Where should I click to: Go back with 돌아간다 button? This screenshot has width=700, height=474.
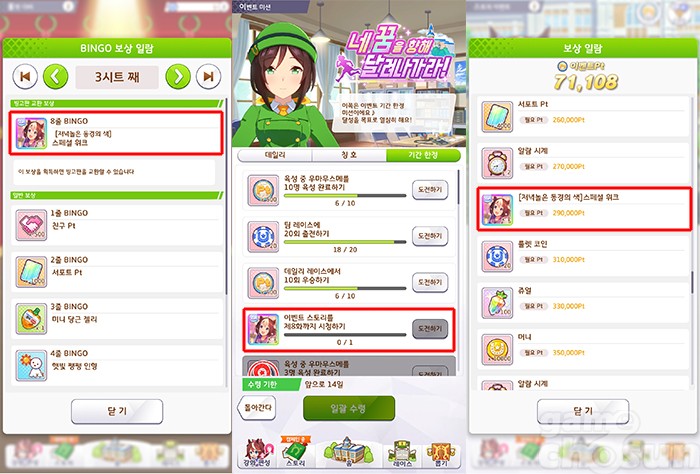click(x=258, y=407)
